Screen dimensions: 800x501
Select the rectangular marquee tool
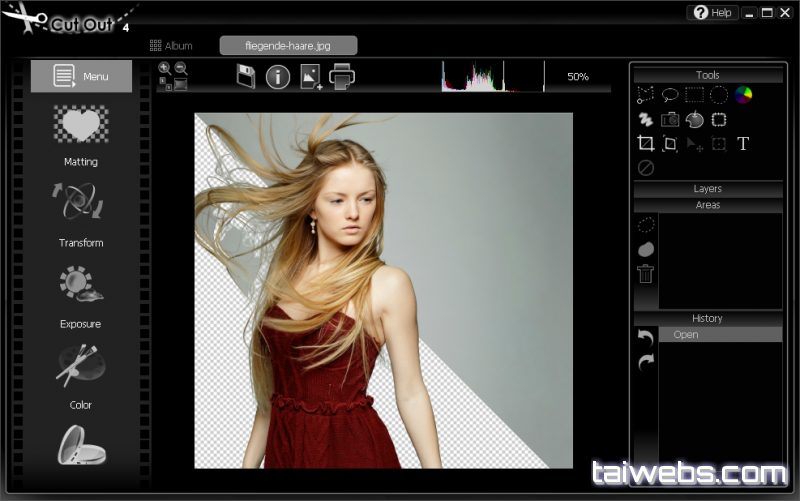pos(694,95)
